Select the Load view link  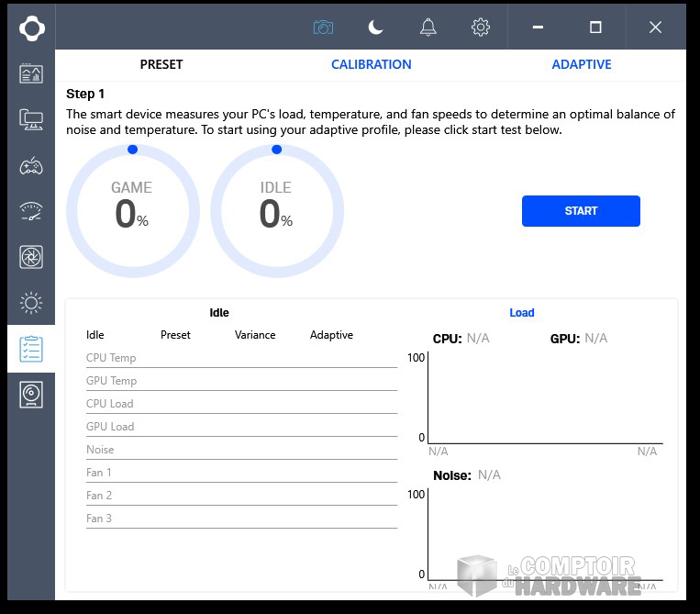click(522, 313)
